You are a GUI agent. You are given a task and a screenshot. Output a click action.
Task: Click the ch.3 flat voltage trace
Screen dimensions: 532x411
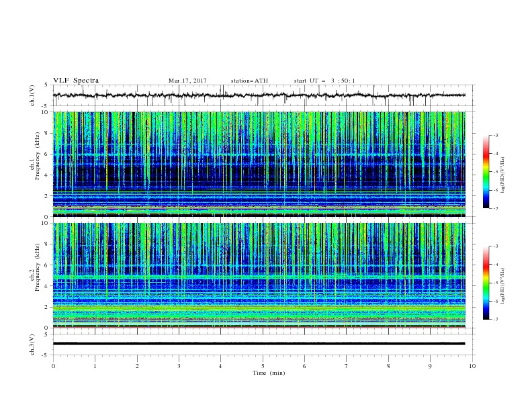259,344
